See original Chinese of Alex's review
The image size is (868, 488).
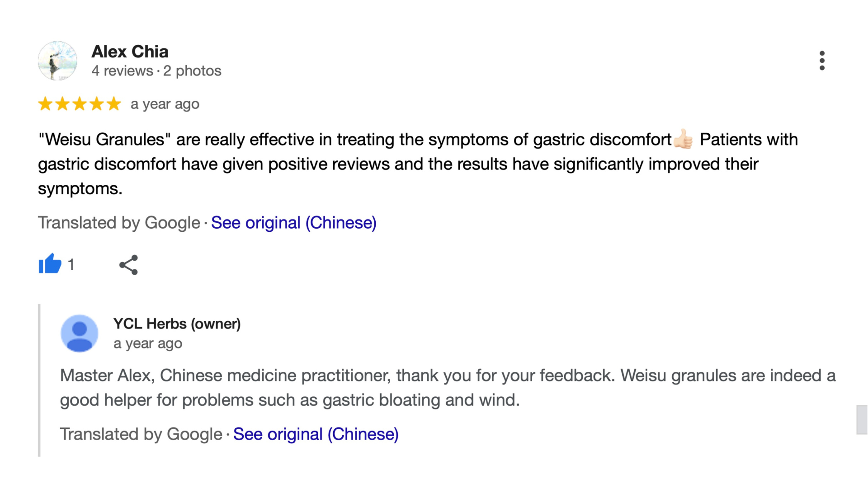tap(293, 223)
